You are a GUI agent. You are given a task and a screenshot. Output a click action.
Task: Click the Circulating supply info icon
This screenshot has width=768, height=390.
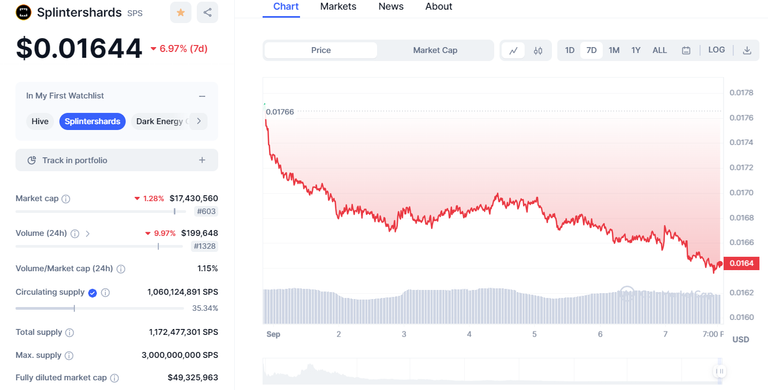(x=105, y=293)
